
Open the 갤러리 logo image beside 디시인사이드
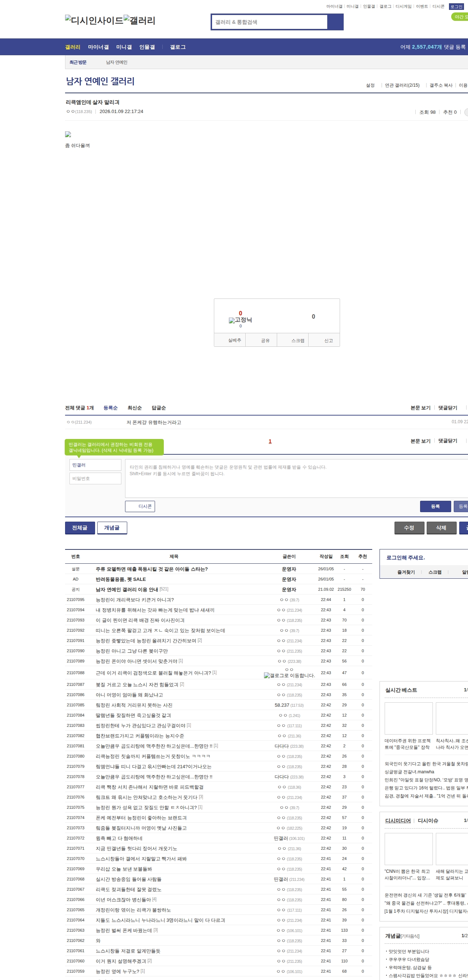[140, 20]
